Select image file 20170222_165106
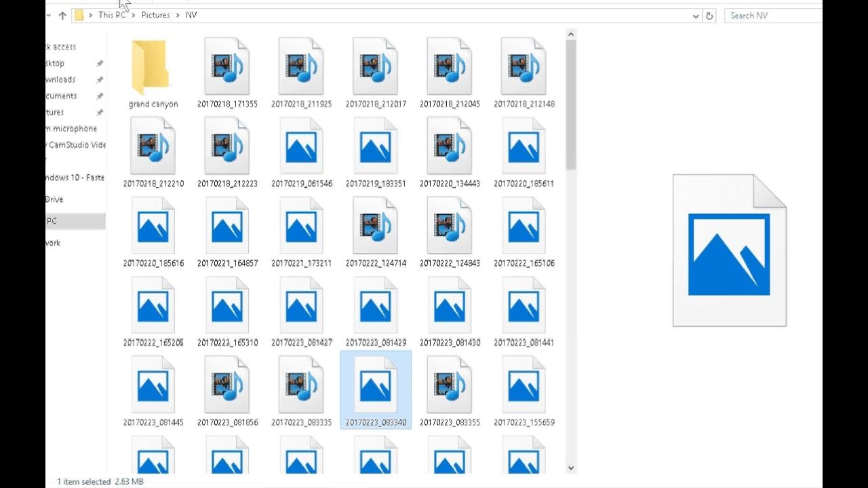Viewport: 868px width, 488px height. (x=524, y=232)
